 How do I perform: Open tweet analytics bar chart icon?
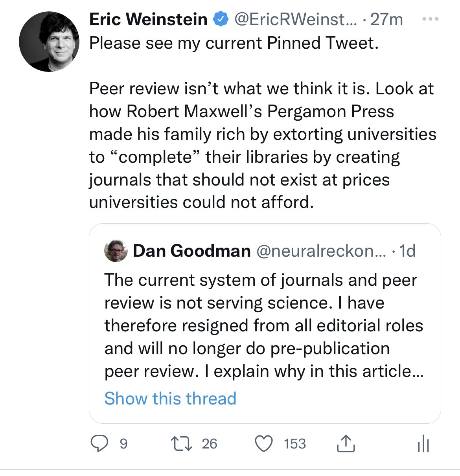tap(423, 445)
